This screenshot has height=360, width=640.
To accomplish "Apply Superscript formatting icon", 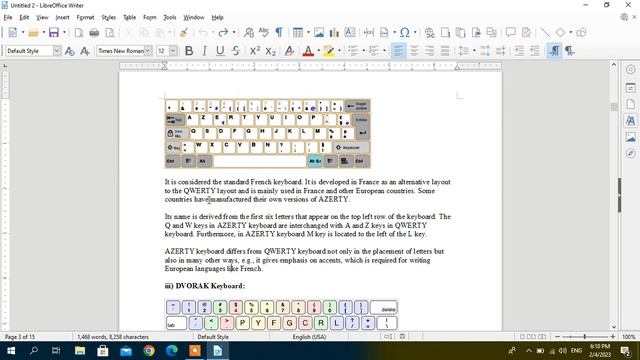I will [255, 51].
